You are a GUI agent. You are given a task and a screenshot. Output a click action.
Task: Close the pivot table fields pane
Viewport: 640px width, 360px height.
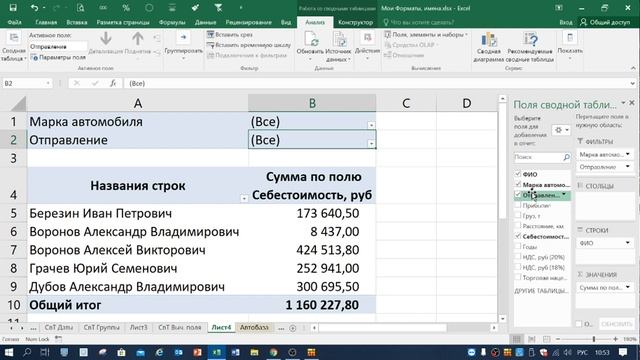632,103
